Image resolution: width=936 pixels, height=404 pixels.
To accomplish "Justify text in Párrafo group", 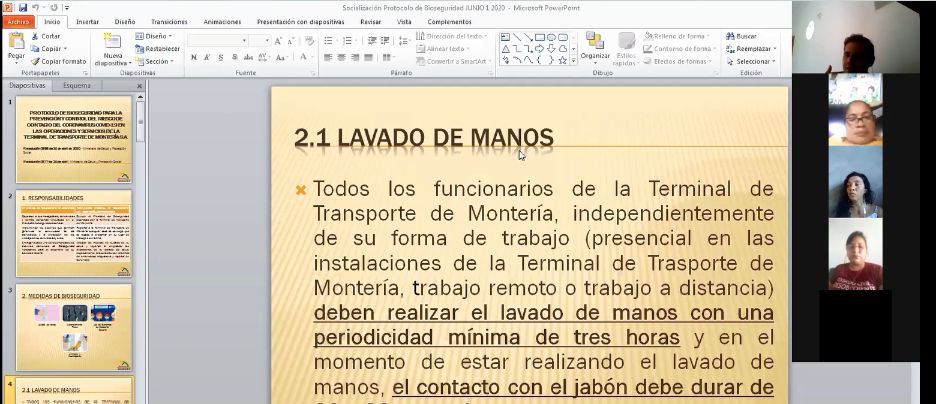I will (x=368, y=57).
